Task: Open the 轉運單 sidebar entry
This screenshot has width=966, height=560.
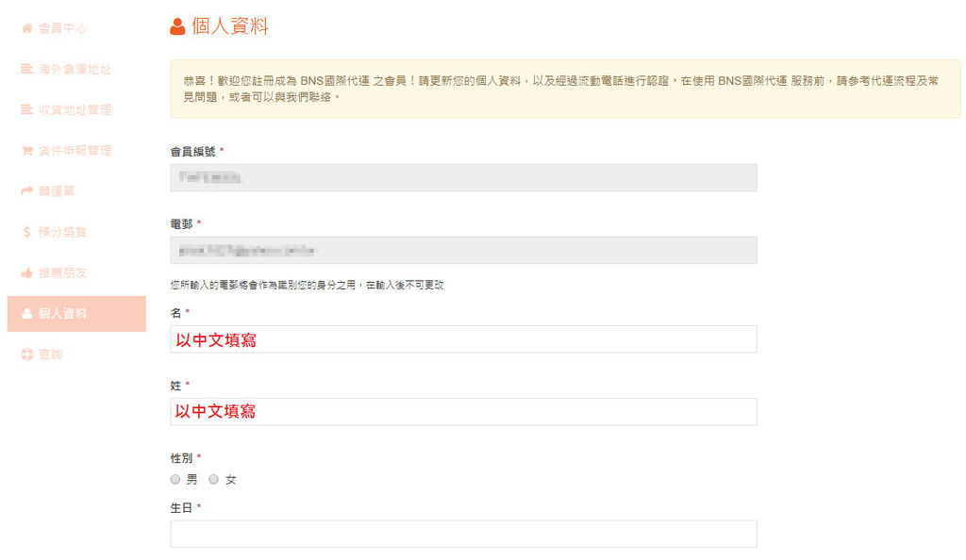Action: point(57,191)
